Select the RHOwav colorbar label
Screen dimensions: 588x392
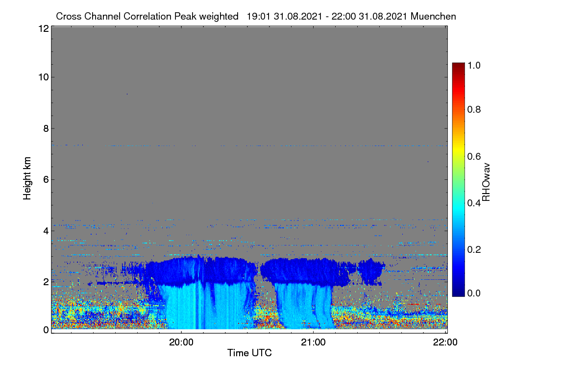[486, 182]
